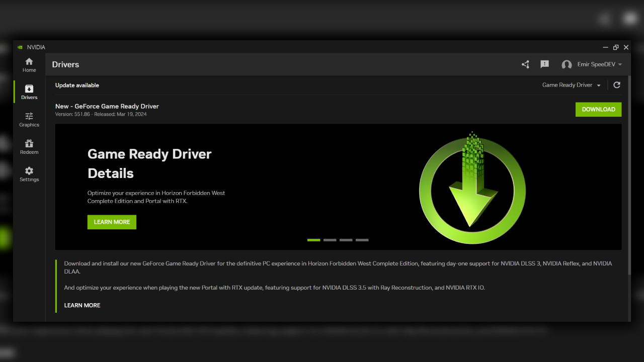Viewport: 644px width, 362px height.
Task: Select the Drivers sidebar icon
Action: coord(29,92)
